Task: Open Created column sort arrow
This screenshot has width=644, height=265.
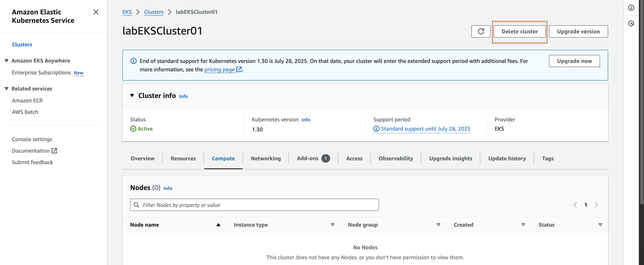Action: point(523,225)
